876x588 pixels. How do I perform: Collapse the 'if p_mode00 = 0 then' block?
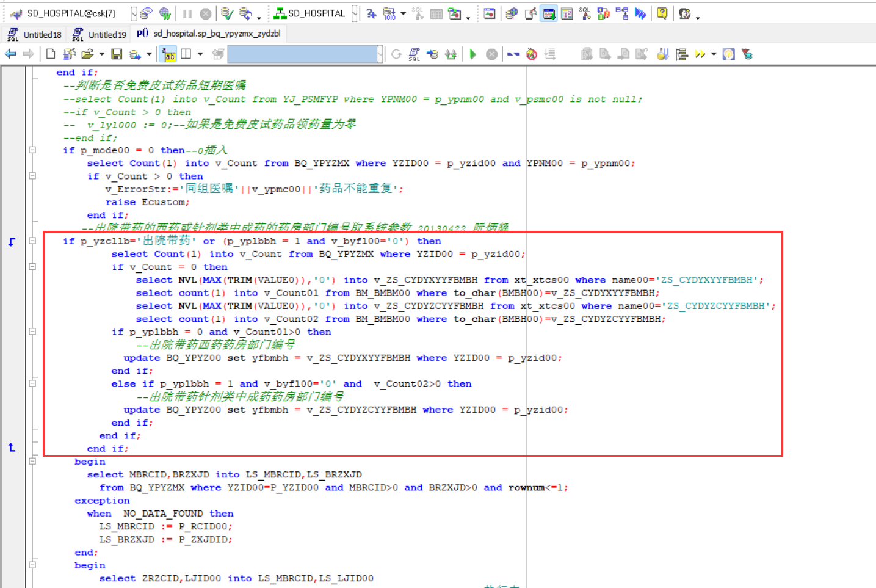pos(32,150)
